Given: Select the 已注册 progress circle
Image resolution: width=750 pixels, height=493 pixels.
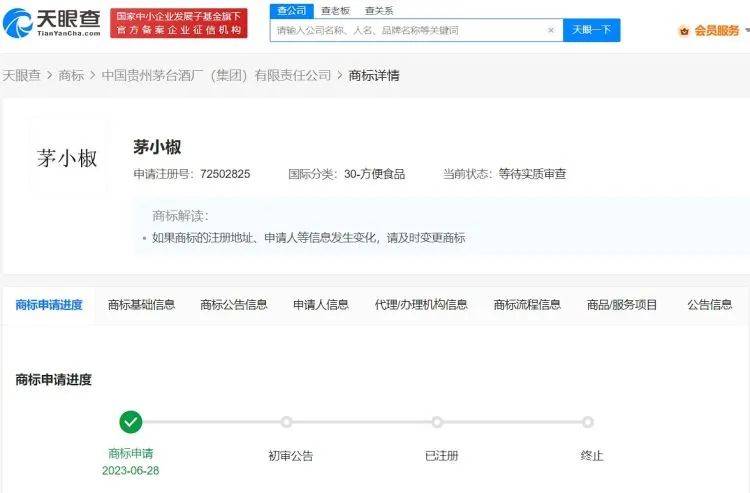Looking at the screenshot, I should click(x=437, y=422).
